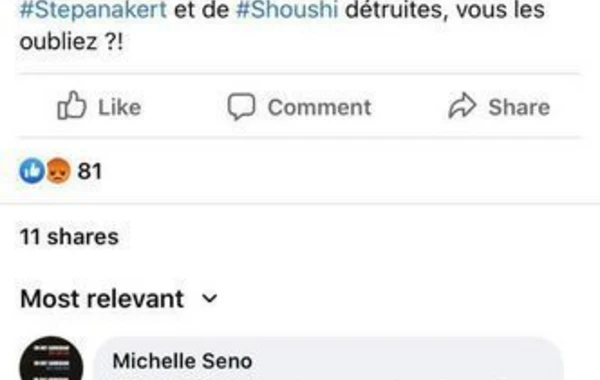
Task: View the 11 shares list
Action: click(69, 237)
